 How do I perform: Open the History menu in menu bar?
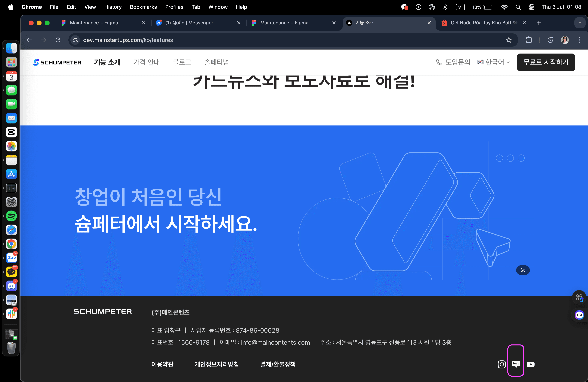click(x=113, y=7)
